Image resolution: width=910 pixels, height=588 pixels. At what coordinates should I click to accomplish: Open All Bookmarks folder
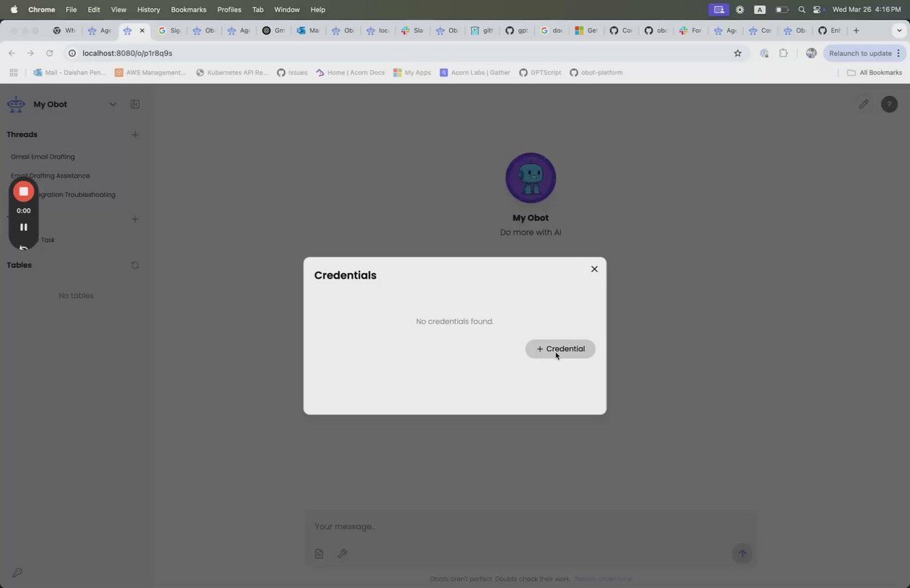coord(874,73)
